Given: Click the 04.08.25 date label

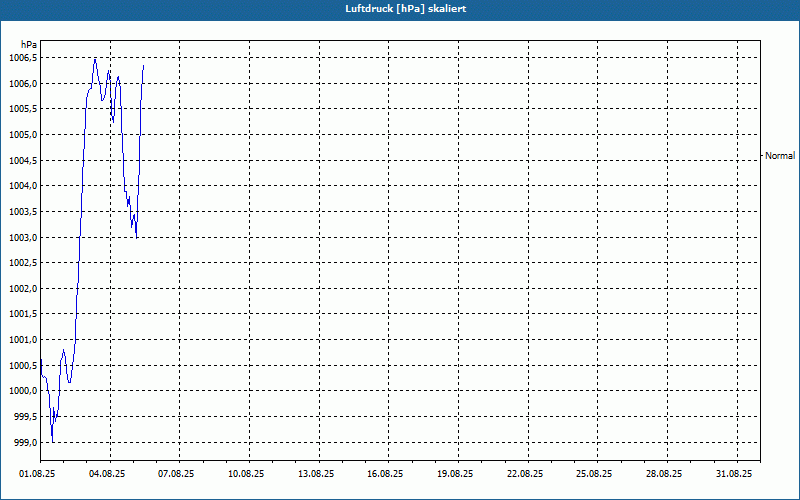Looking at the screenshot, I should tap(107, 474).
